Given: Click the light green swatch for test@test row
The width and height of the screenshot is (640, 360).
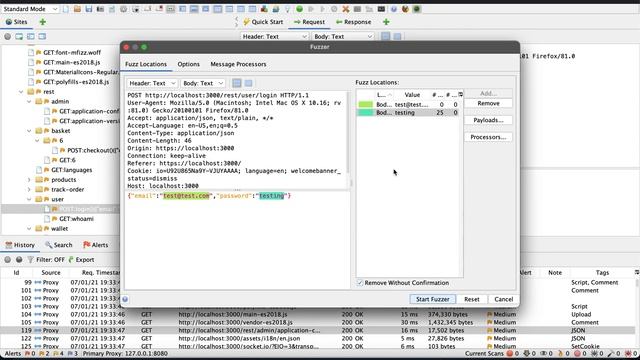Looking at the screenshot, I should point(365,104).
